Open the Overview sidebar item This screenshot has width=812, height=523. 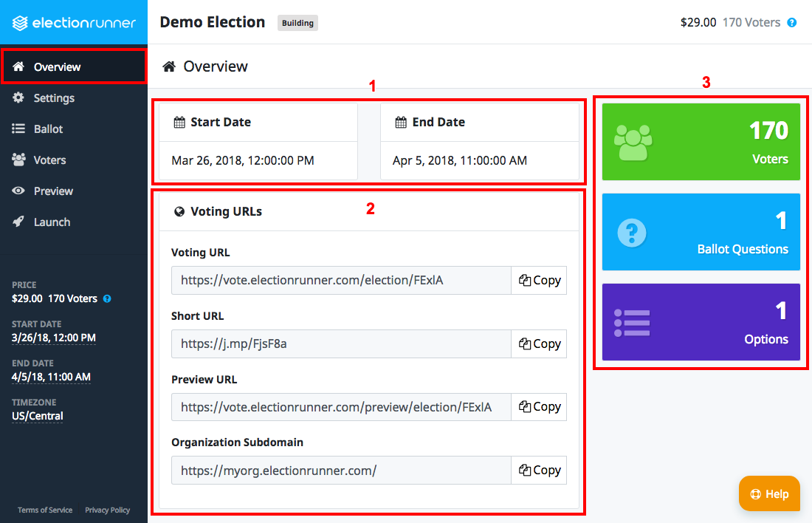pyautogui.click(x=74, y=66)
